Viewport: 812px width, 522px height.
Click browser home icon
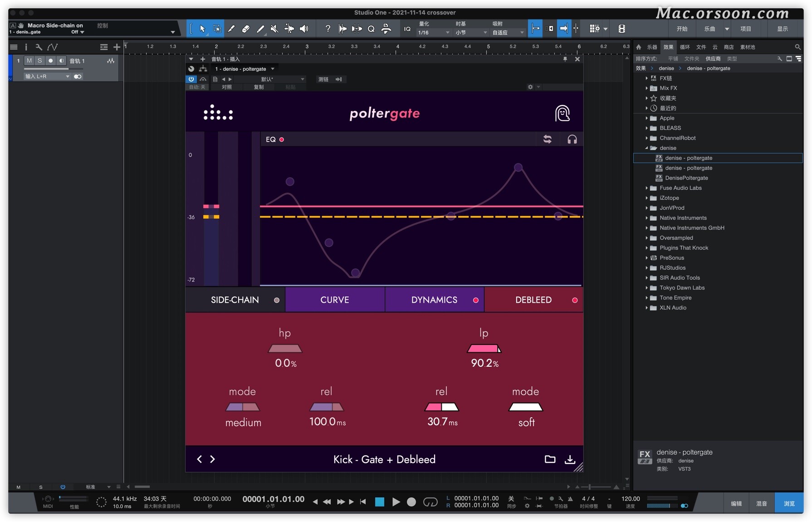[639, 47]
